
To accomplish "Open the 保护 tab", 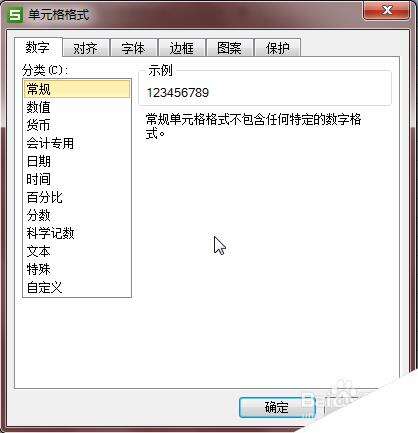I will pos(277,48).
